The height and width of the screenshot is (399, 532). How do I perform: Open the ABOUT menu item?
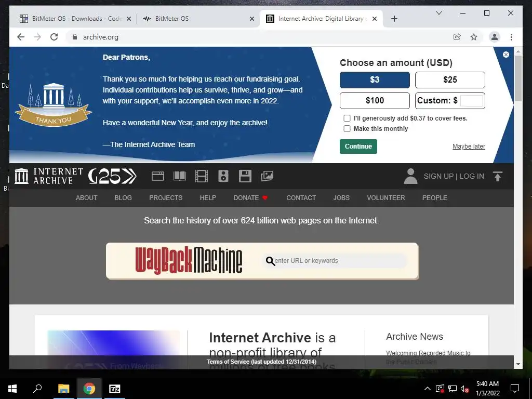(86, 198)
